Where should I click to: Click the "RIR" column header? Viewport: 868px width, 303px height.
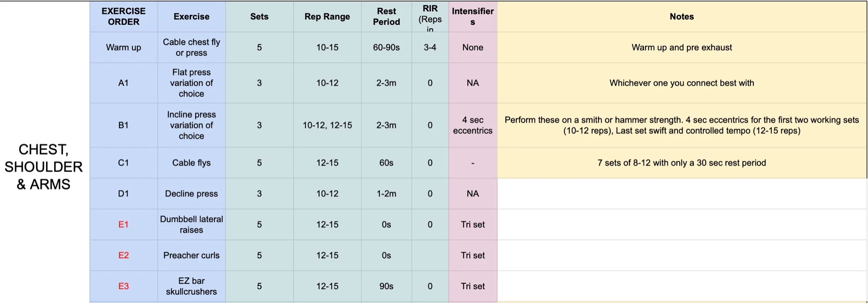pyautogui.click(x=430, y=17)
